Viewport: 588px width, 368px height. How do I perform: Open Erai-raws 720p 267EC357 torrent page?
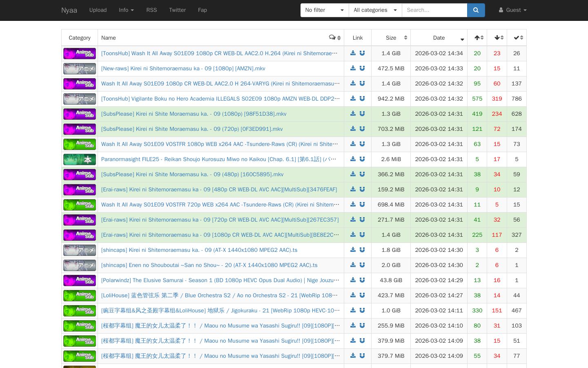point(220,220)
